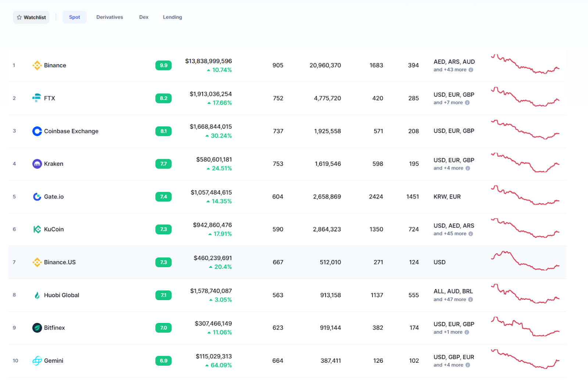Click the Coinbase Exchange logo icon

click(x=37, y=131)
